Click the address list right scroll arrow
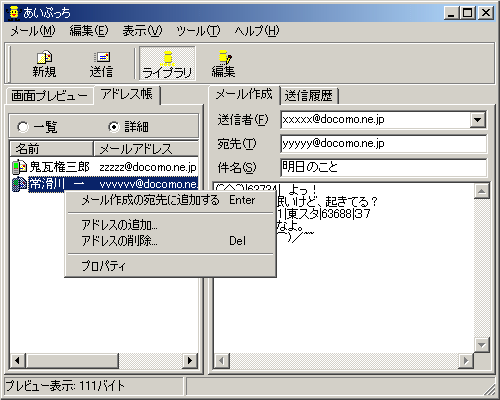The height and width of the screenshot is (400, 500). click(x=190, y=360)
